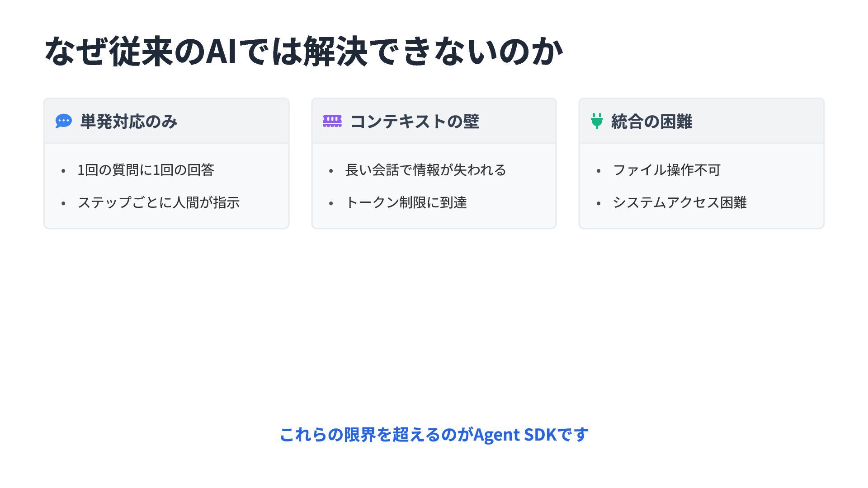Click bullet text ステップごとに人間が指示
Screen dimensions: 868x488
click(x=159, y=202)
